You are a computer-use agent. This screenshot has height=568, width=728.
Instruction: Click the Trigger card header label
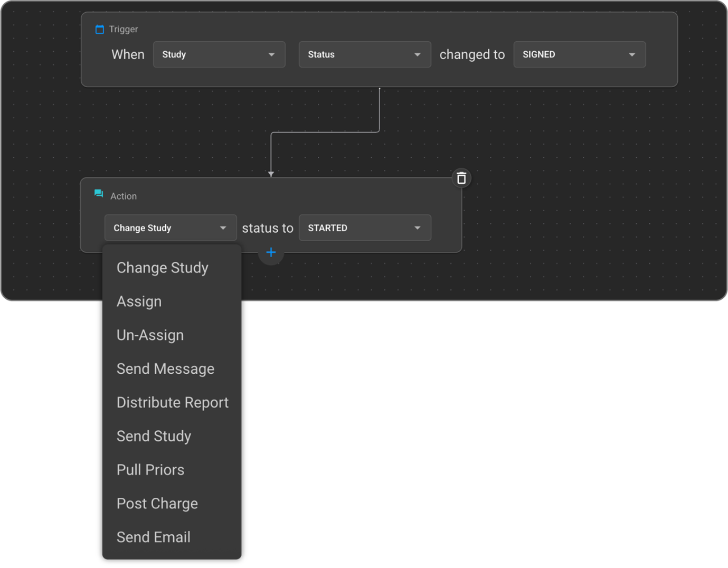[x=124, y=30]
